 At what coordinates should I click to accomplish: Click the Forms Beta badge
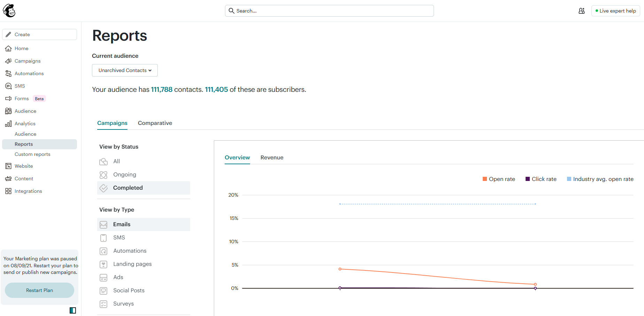39,98
